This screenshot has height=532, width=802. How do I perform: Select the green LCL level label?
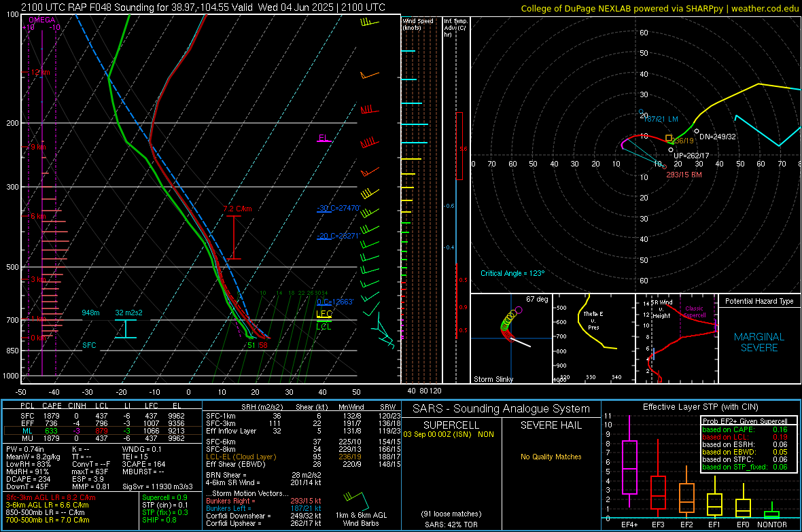tap(324, 326)
